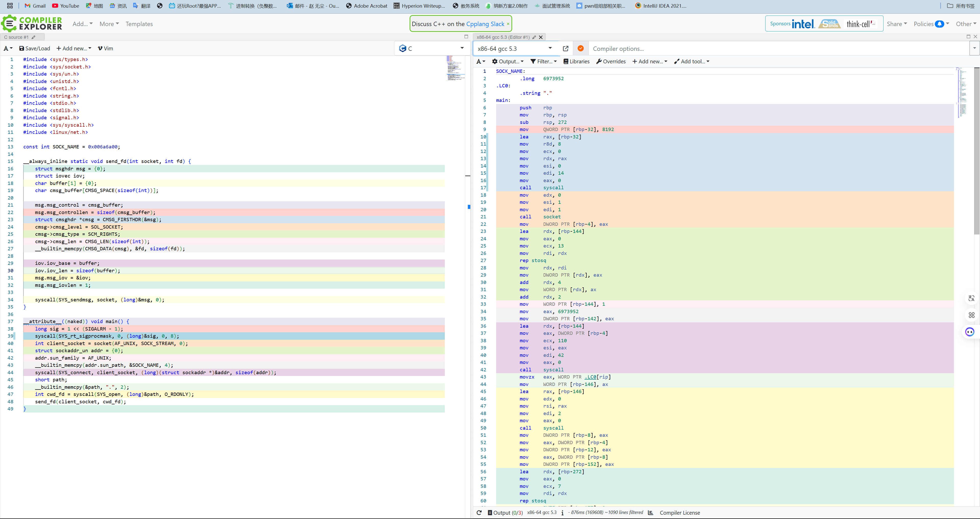
Task: Open the C language selector
Action: (x=431, y=48)
